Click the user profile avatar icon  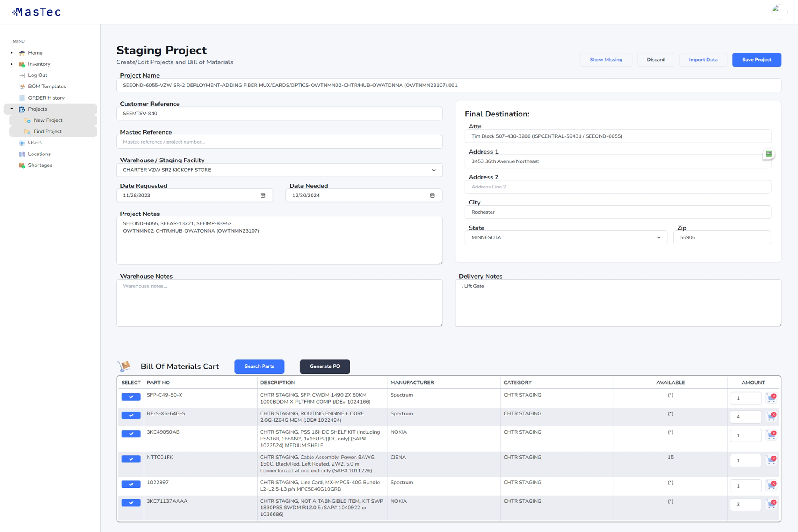pyautogui.click(x=779, y=12)
